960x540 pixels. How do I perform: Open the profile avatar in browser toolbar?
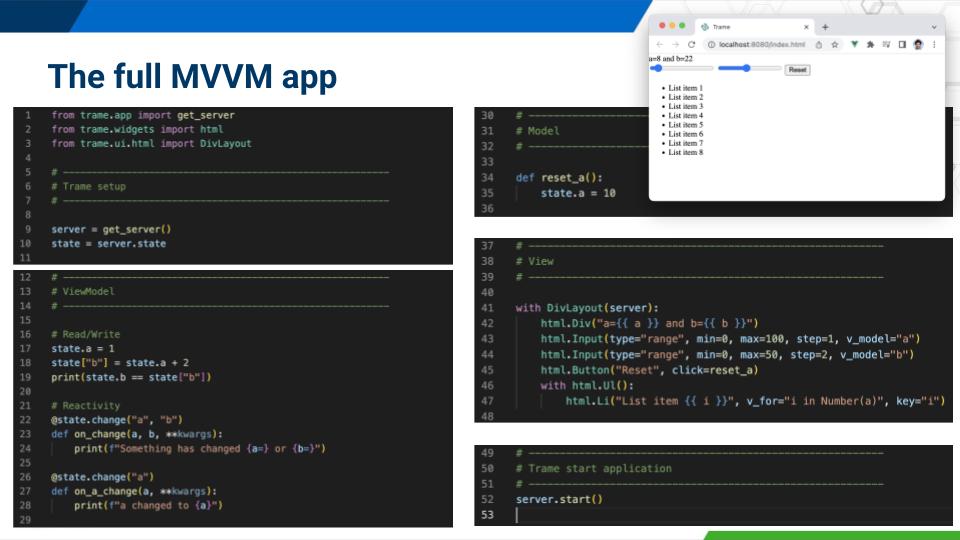coord(918,45)
